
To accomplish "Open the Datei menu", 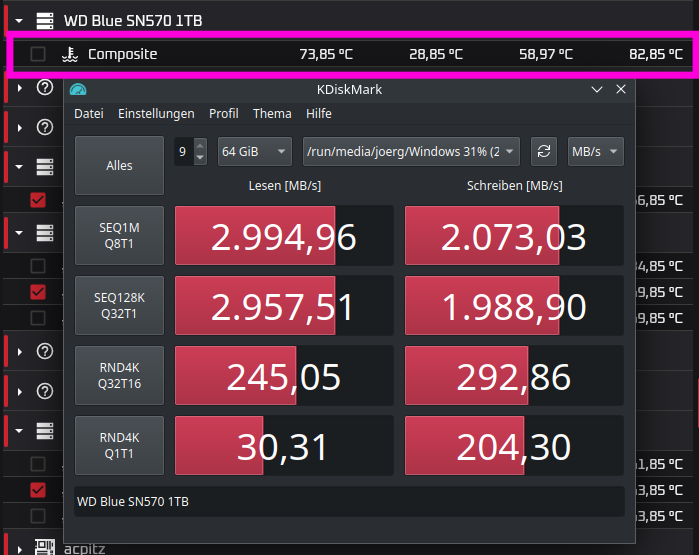I will click(x=89, y=114).
